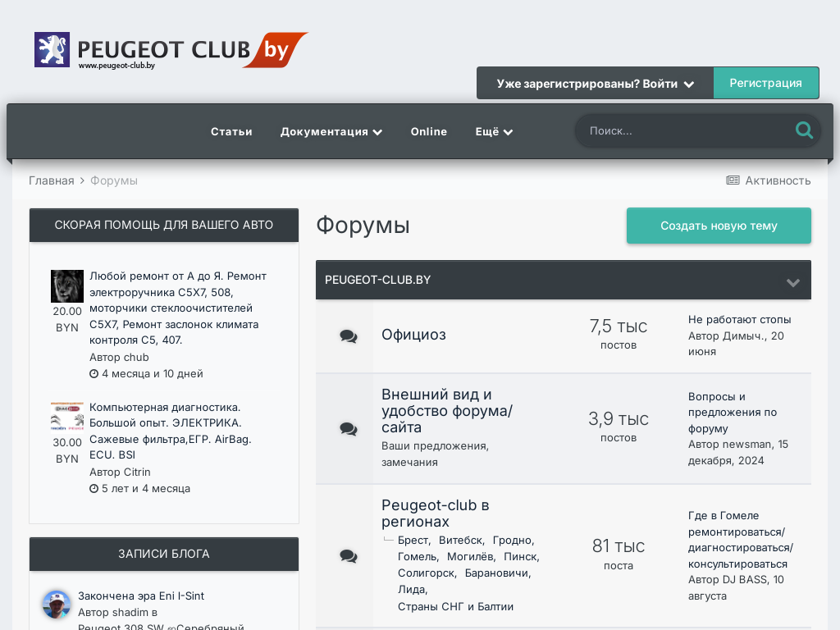
Task: Click the Peugeot-club в регионах chat icon
Action: (349, 556)
